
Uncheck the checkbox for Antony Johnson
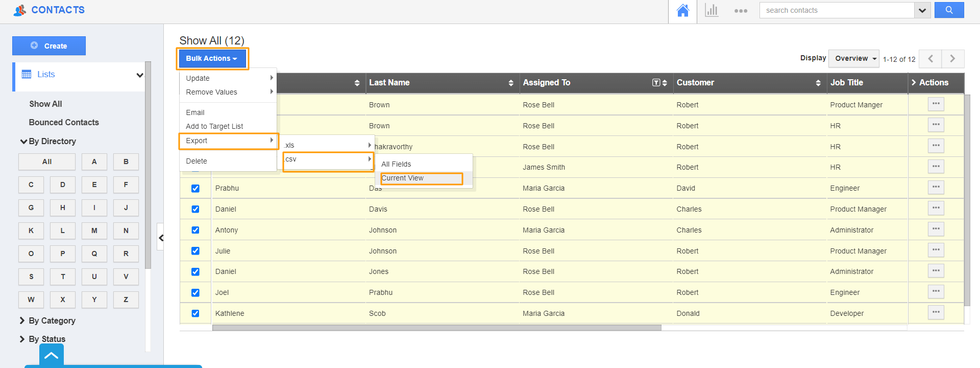click(195, 230)
